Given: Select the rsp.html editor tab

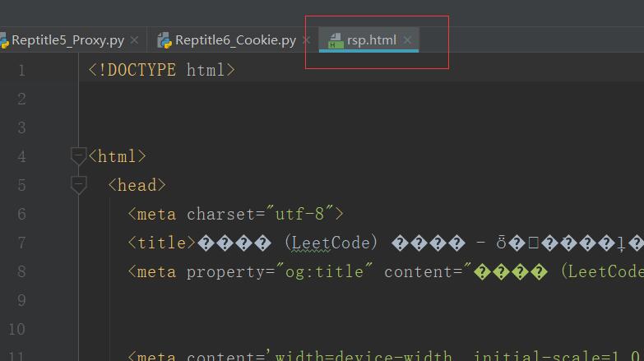Looking at the screenshot, I should 371,39.
